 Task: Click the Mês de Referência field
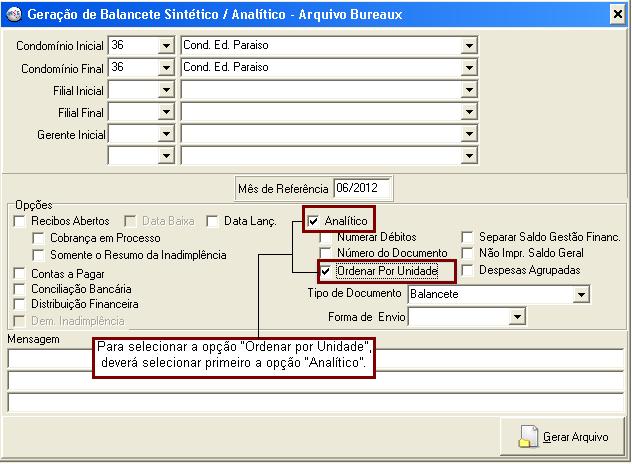[363, 188]
